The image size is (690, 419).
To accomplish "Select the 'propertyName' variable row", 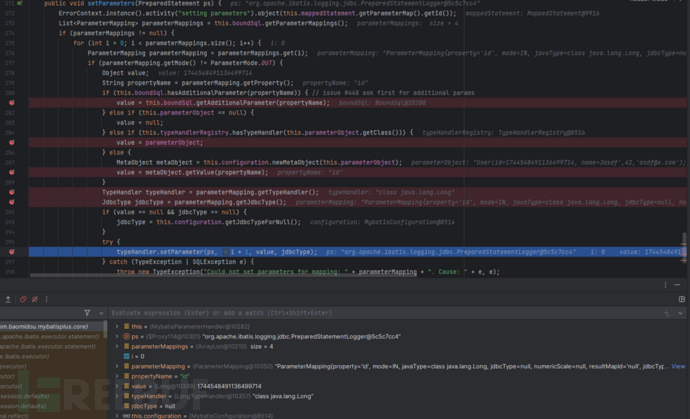I will [160, 376].
